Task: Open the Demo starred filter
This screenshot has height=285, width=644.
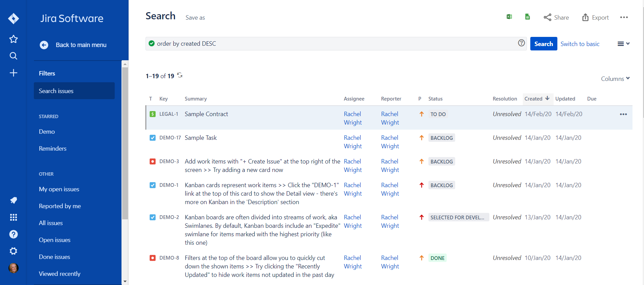Action: 47,132
